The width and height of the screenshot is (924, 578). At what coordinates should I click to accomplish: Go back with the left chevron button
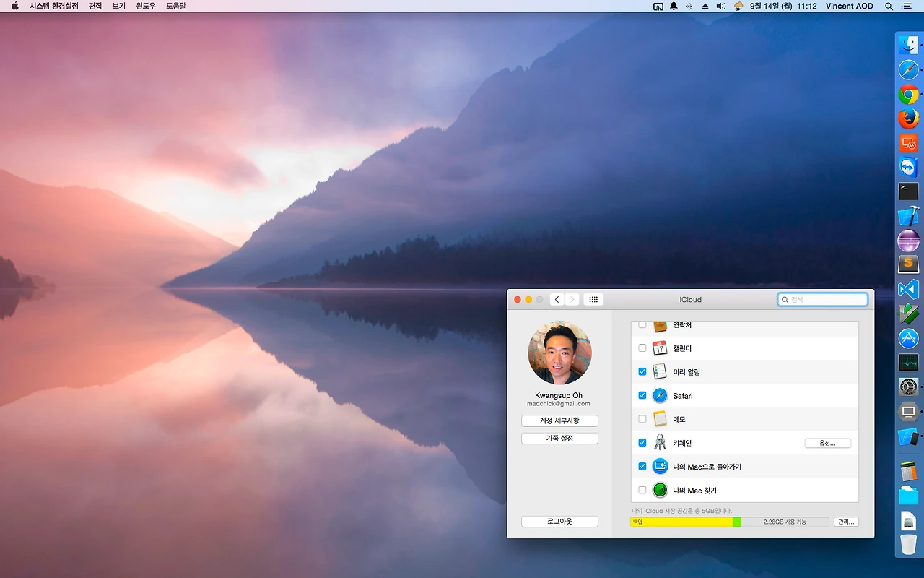[557, 300]
